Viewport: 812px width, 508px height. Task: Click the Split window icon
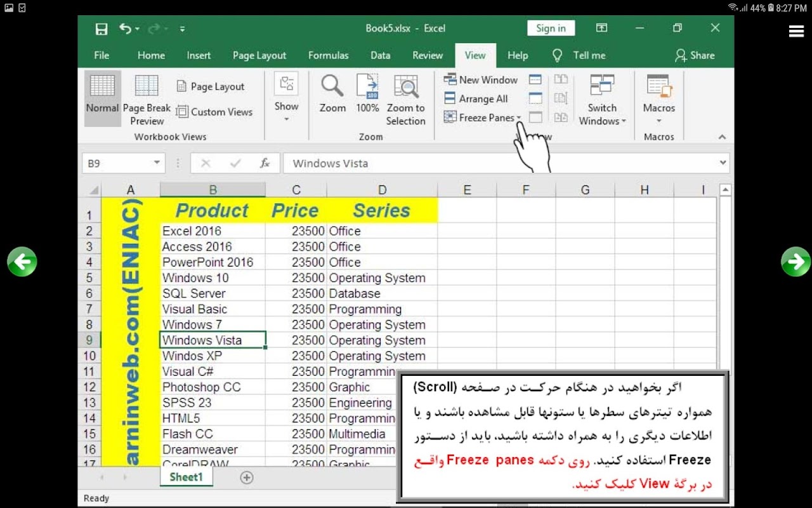tap(535, 79)
